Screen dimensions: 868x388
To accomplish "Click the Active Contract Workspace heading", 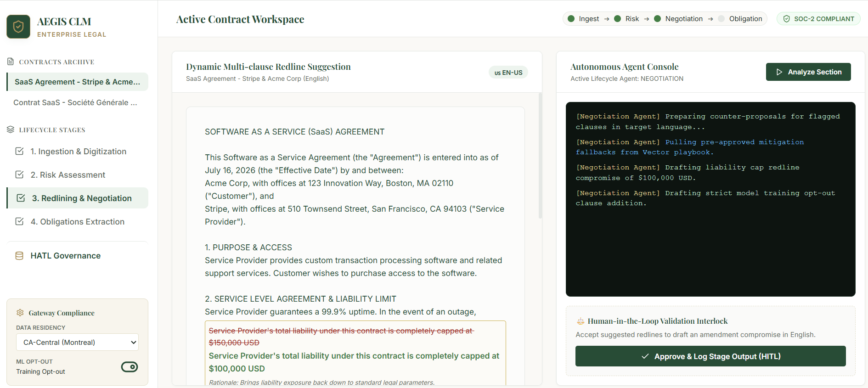I will [x=240, y=19].
